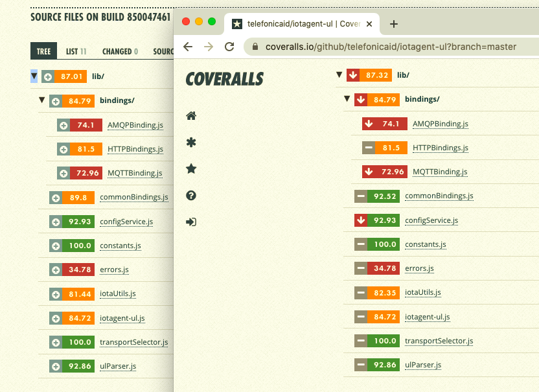Image resolution: width=539 pixels, height=392 pixels.
Task: Click the lib/ folder label in front window
Action: (403, 75)
